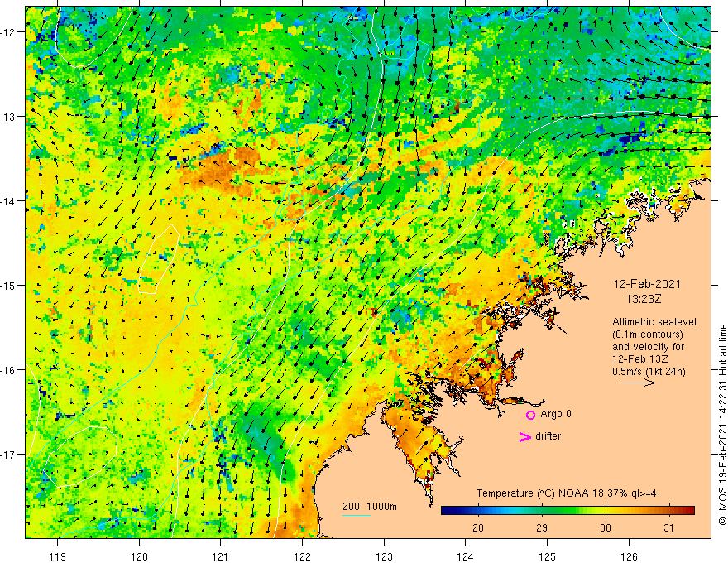Click the '12-Feb-2021' date label
The height and width of the screenshot is (563, 728).
pos(647,284)
